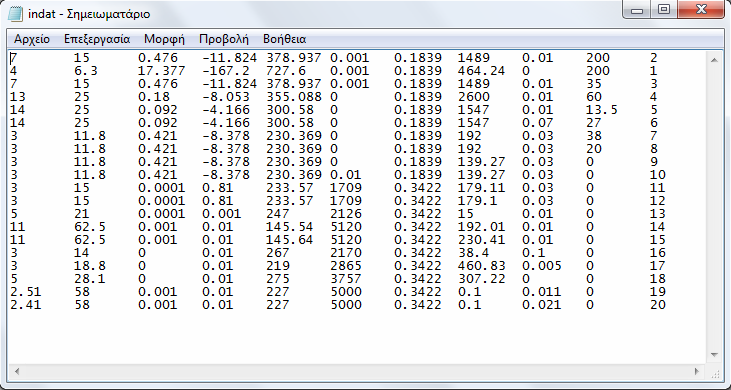
Task: Click row number 19 in last column
Action: point(657,292)
